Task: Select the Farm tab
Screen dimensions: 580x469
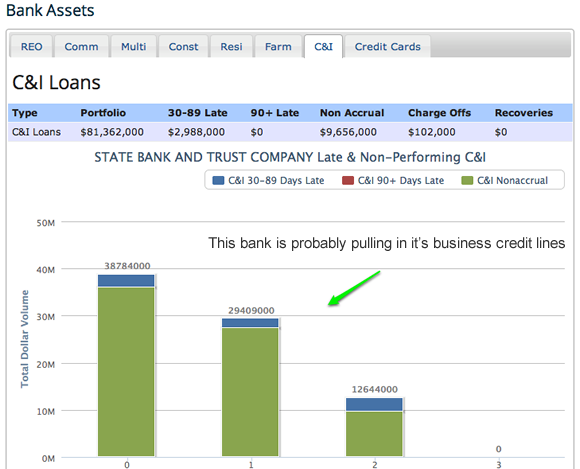Action: click(278, 47)
